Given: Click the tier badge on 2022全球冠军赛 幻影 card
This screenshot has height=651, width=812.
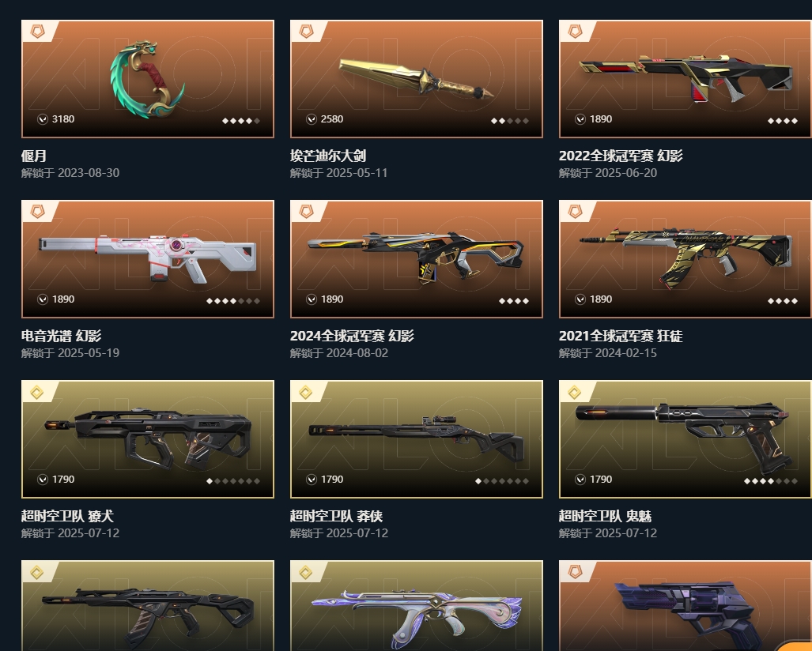Looking at the screenshot, I should (576, 31).
